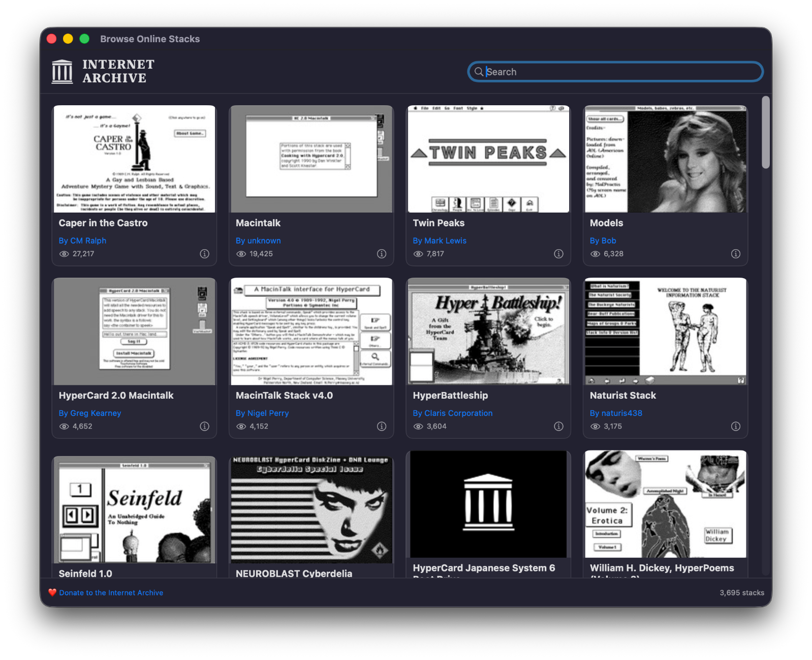Screen dimensions: 812x660
Task: Open the Seinfeld 1.0 thumbnail
Action: 135,509
